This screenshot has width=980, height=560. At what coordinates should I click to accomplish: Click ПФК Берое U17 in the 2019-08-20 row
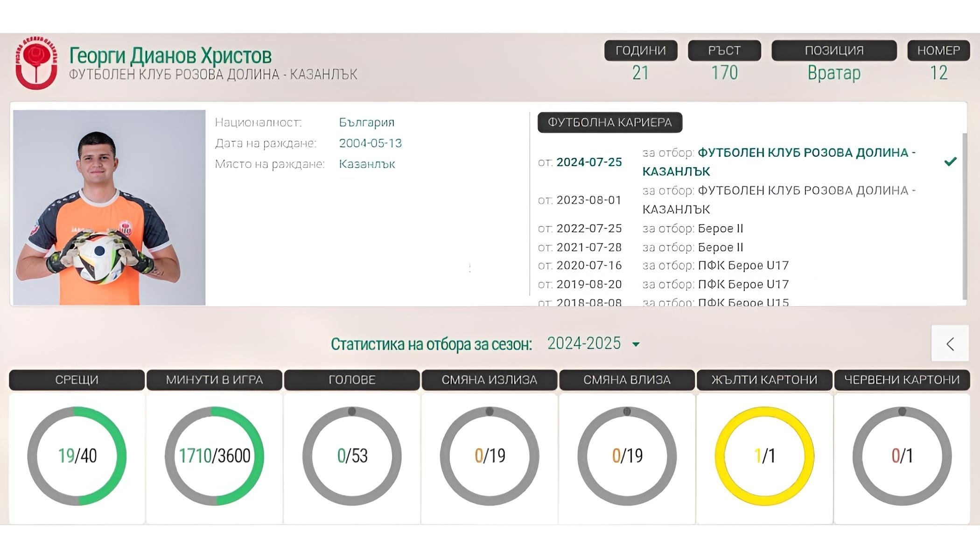click(x=743, y=284)
